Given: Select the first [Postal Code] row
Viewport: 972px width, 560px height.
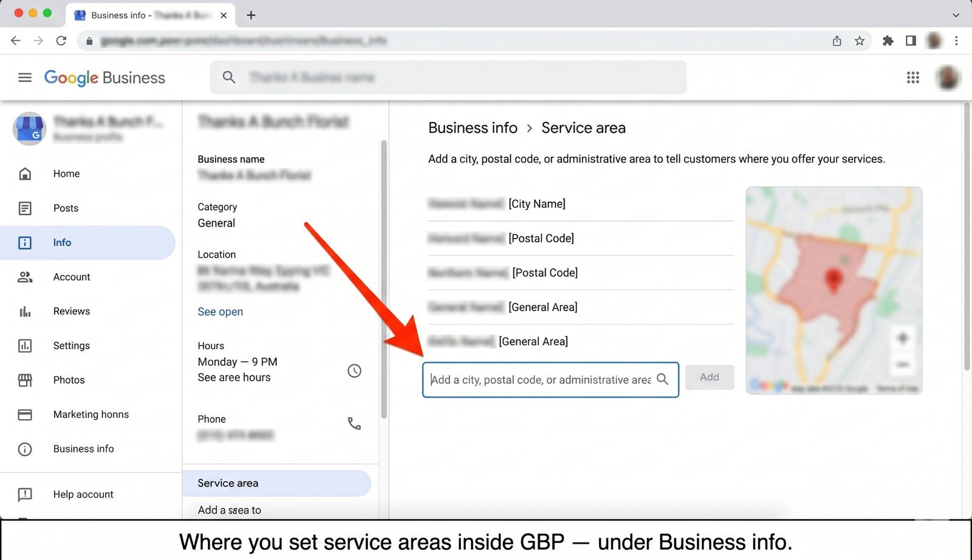Looking at the screenshot, I should [x=581, y=239].
